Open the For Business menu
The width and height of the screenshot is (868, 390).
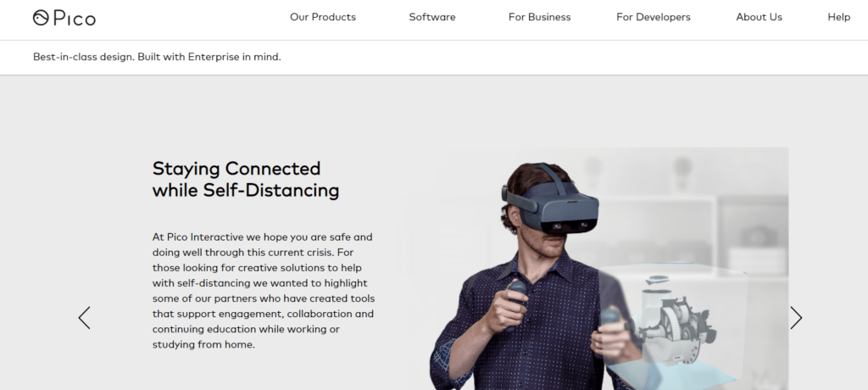(x=540, y=17)
